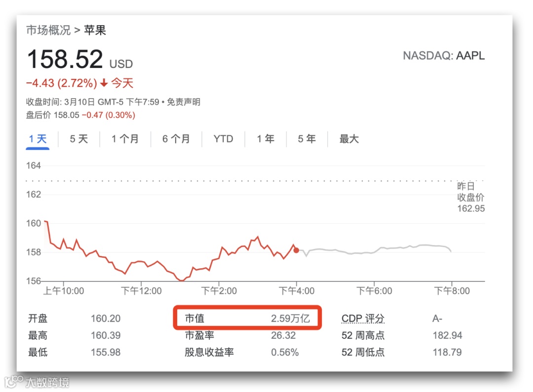Open the 最大 range tab
This screenshot has width=533, height=392.
[x=349, y=139]
